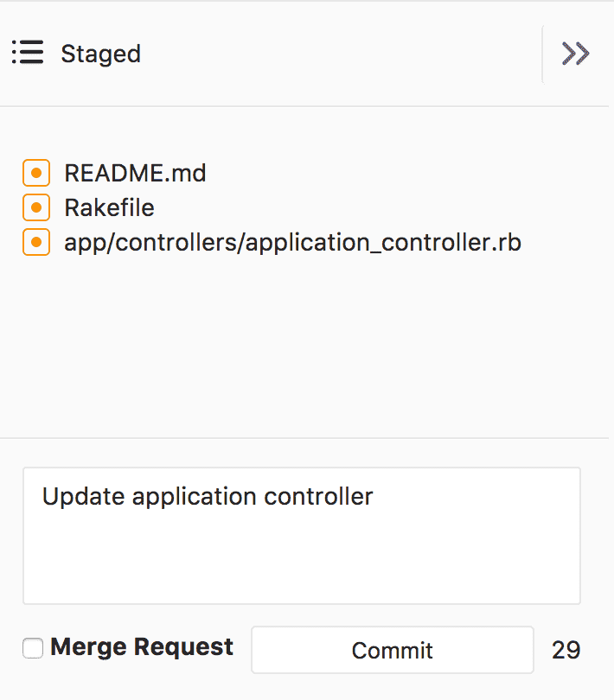The height and width of the screenshot is (700, 614).
Task: Click inside the commit message field
Action: [x=301, y=534]
